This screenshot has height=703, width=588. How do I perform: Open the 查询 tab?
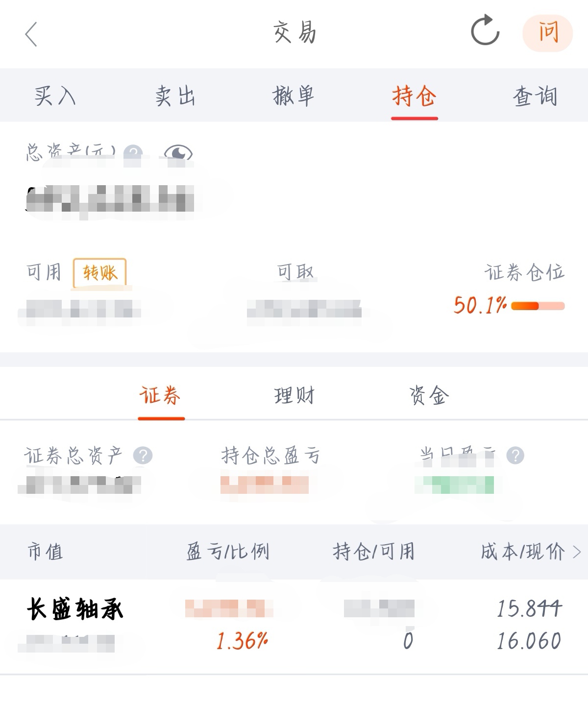[535, 96]
